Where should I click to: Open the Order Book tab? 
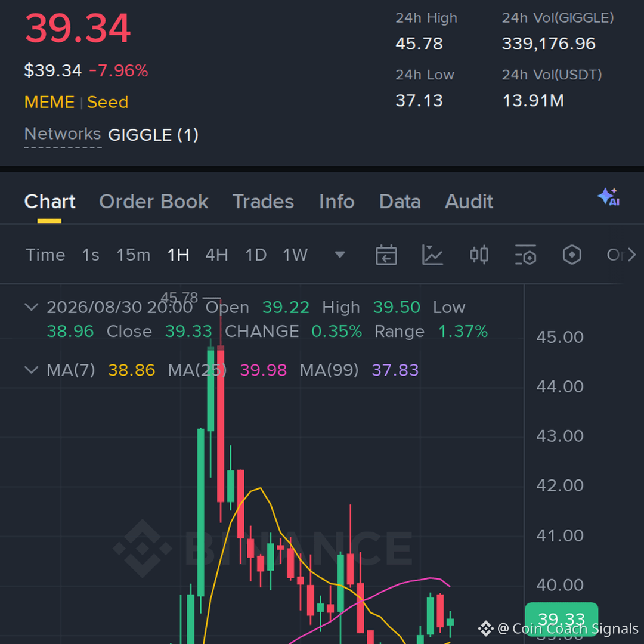154,202
